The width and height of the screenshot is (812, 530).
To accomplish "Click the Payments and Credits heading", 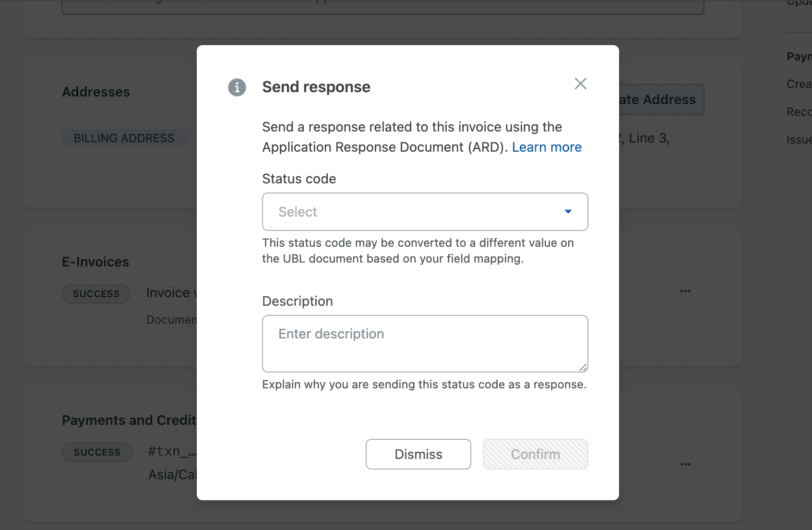I will point(129,421).
